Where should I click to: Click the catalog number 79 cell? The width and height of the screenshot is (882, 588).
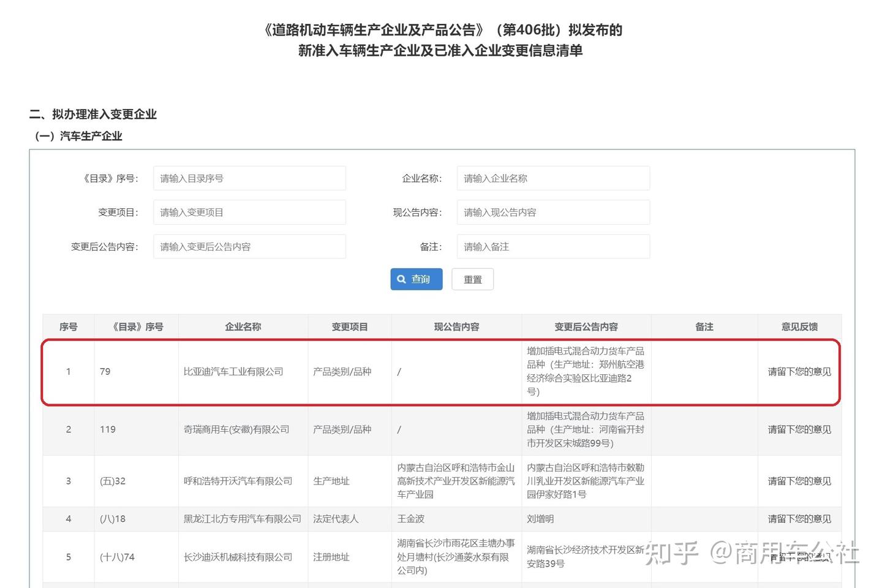coord(137,372)
